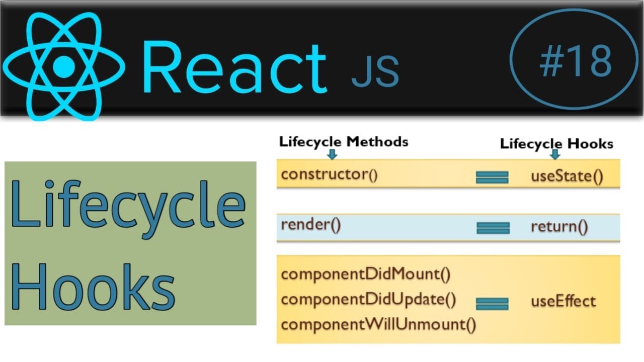Click the large 'React' title word
This screenshot has width=644, height=362.
coord(235,68)
